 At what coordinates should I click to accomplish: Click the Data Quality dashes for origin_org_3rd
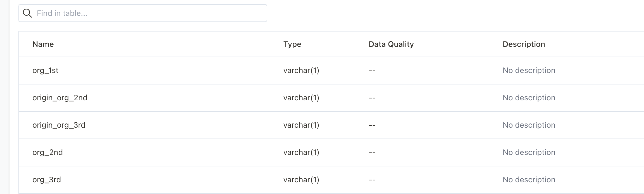point(372,125)
